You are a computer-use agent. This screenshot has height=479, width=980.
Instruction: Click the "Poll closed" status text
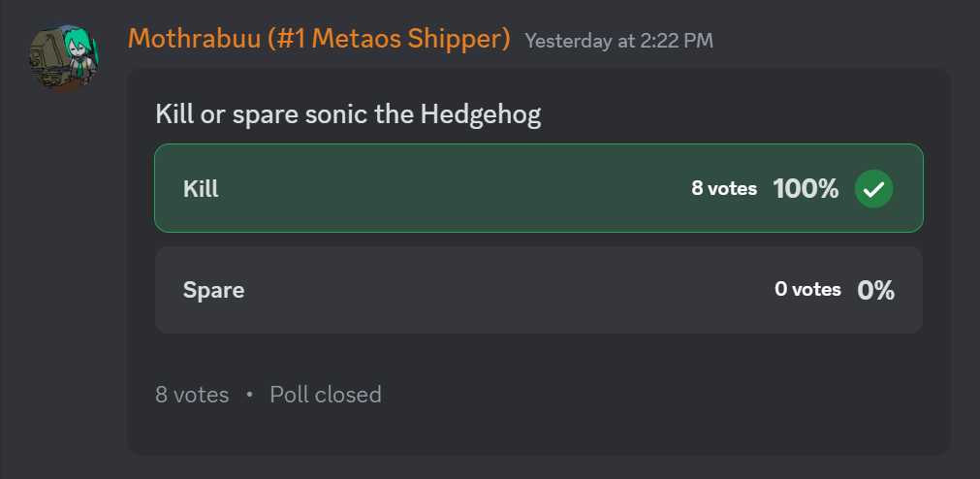[326, 395]
